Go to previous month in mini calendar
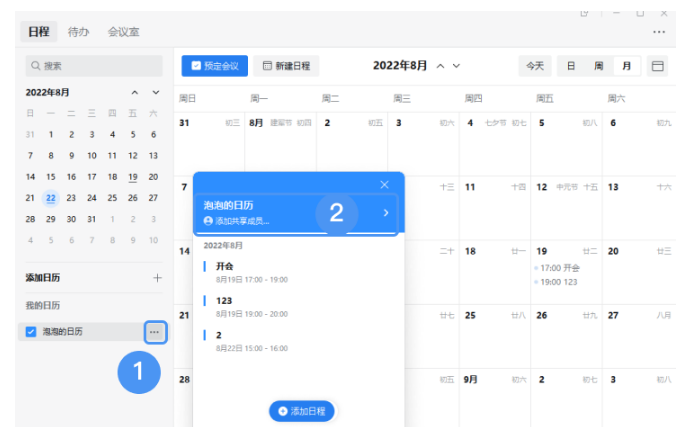697x427 pixels. [x=136, y=92]
